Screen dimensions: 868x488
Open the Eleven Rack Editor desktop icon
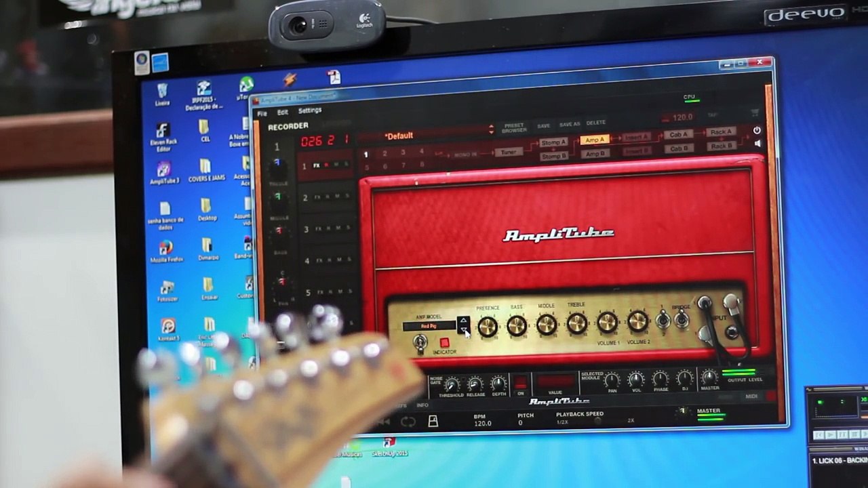[163, 138]
